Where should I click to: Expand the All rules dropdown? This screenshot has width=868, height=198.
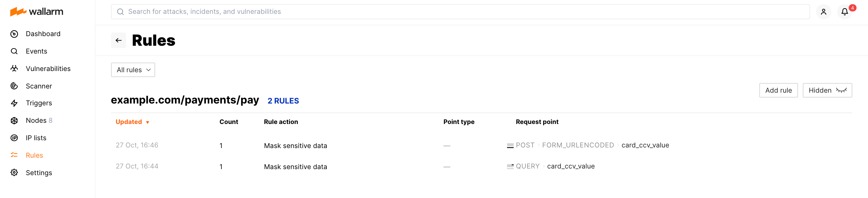point(133,70)
